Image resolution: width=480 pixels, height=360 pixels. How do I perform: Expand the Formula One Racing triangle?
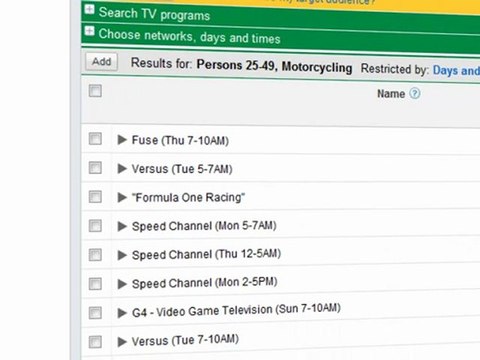point(122,198)
